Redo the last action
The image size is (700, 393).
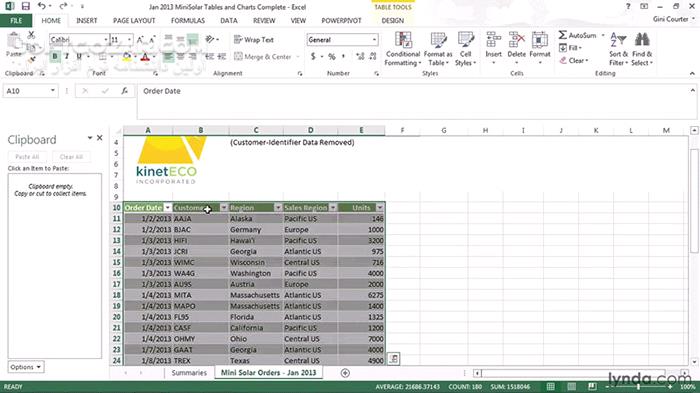coord(63,6)
